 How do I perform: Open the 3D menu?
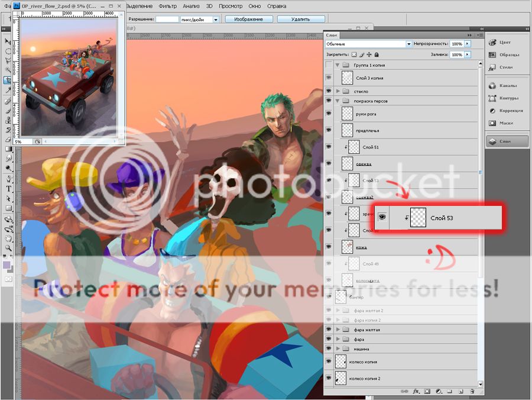pyautogui.click(x=209, y=6)
